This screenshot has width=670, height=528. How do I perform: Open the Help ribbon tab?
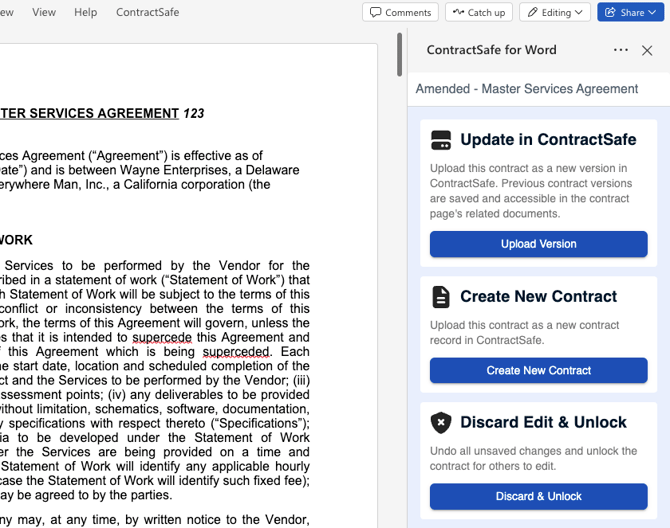[x=85, y=12]
